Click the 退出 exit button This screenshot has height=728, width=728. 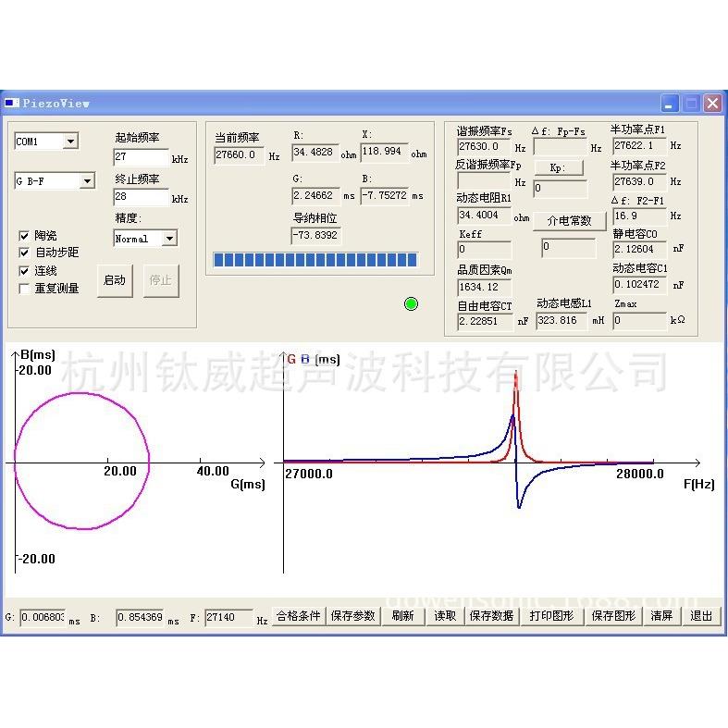coord(701,616)
